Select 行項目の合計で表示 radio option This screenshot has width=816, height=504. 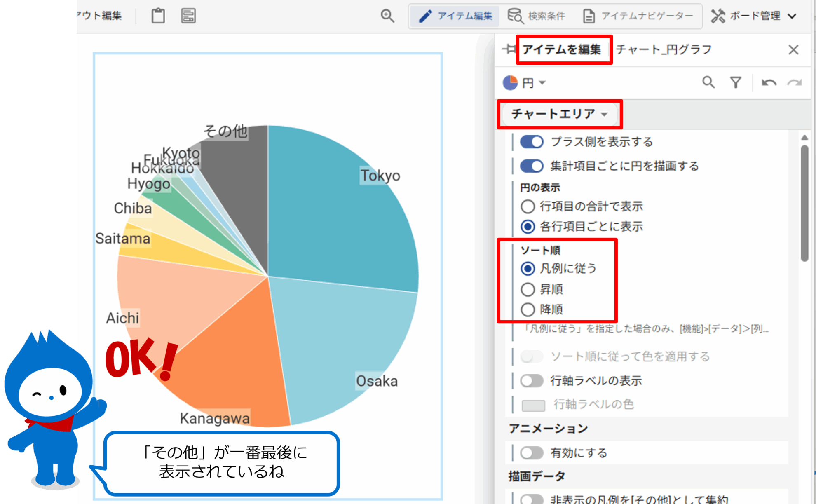tap(528, 206)
